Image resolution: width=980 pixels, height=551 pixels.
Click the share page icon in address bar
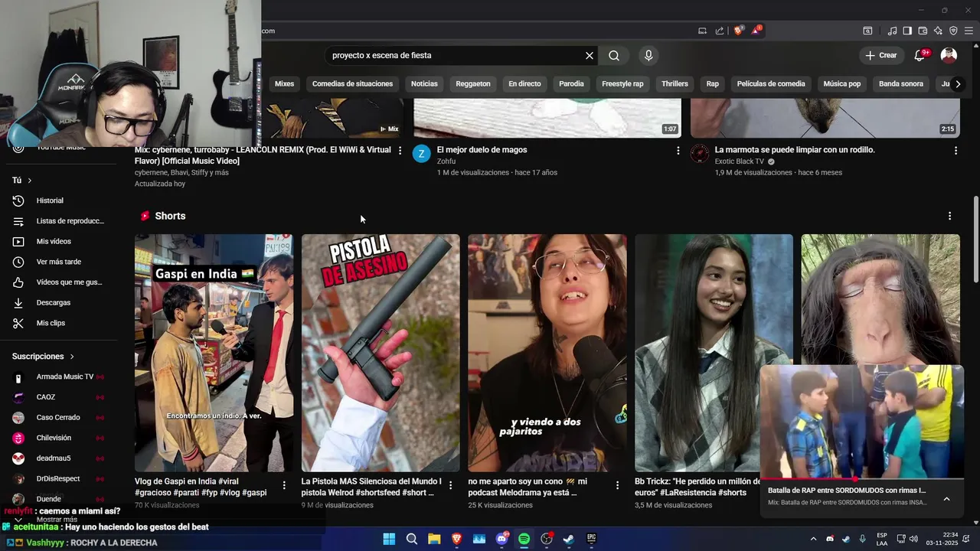pyautogui.click(x=720, y=31)
